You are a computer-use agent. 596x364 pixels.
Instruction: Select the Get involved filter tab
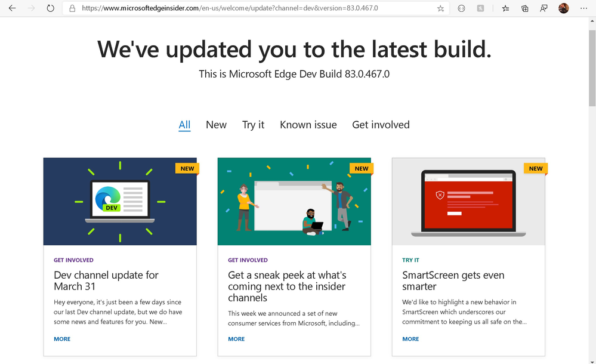(x=381, y=125)
